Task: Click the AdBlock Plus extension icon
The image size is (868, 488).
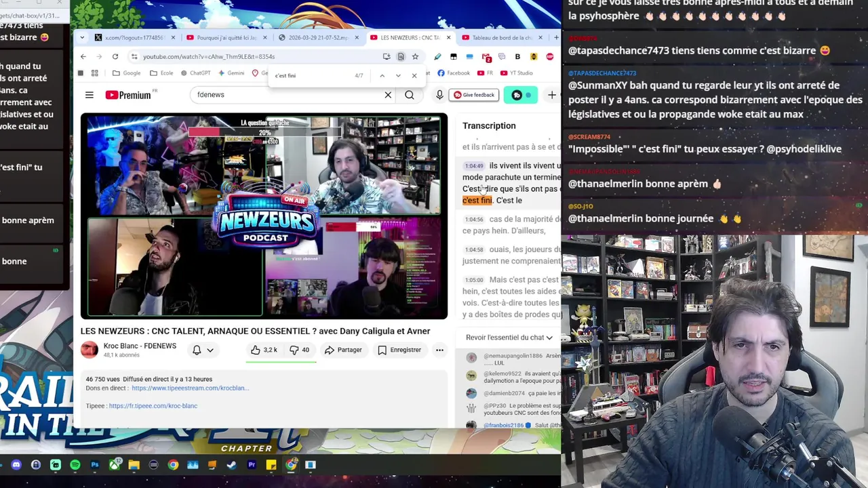Action: (550, 57)
